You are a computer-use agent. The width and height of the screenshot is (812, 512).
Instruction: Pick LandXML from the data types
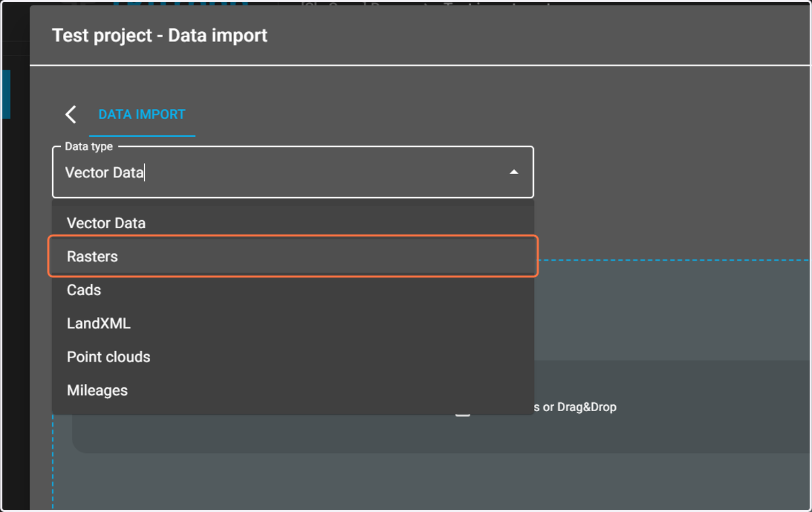coord(293,323)
